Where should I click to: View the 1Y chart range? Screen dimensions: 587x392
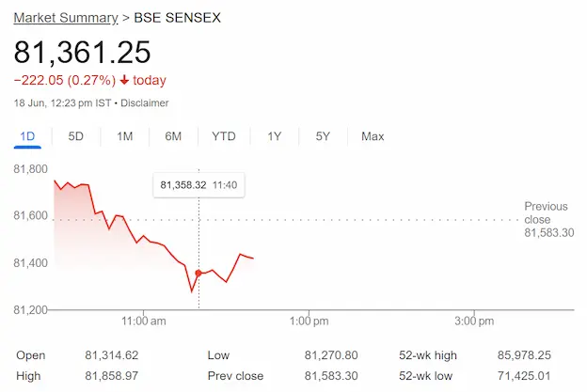[x=275, y=136]
